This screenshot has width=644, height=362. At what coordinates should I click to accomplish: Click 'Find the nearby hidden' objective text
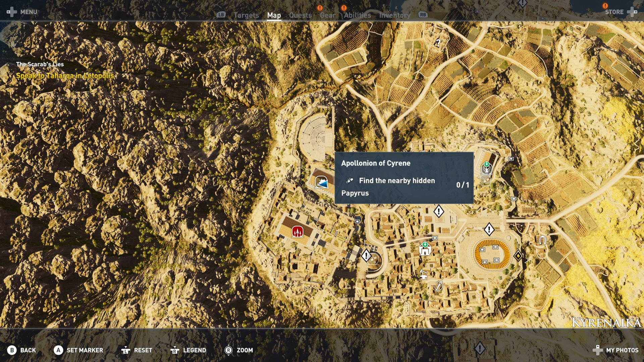click(x=397, y=181)
